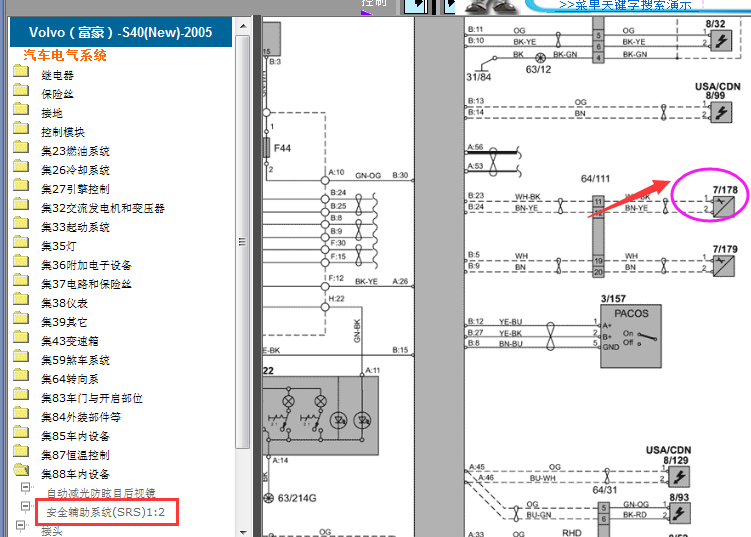This screenshot has height=537, width=751.
Task: Open the 接头 entry in the tree
Action: point(52,531)
